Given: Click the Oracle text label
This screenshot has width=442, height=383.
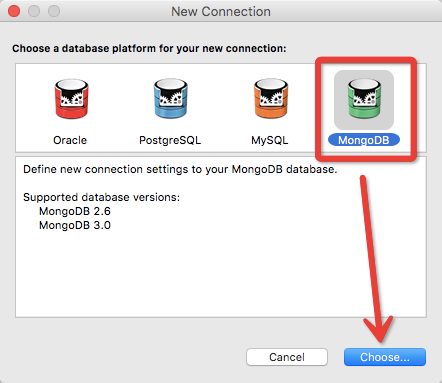Looking at the screenshot, I should click(70, 140).
